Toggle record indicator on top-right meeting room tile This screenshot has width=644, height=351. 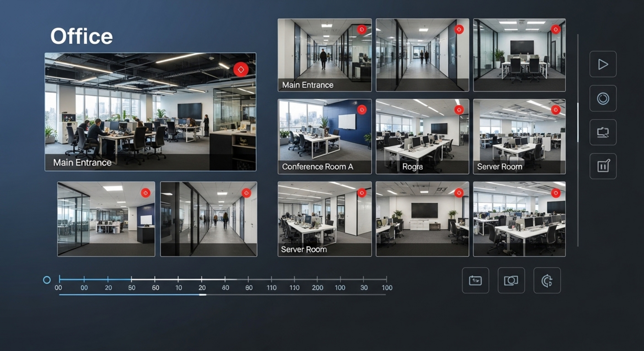click(x=556, y=29)
